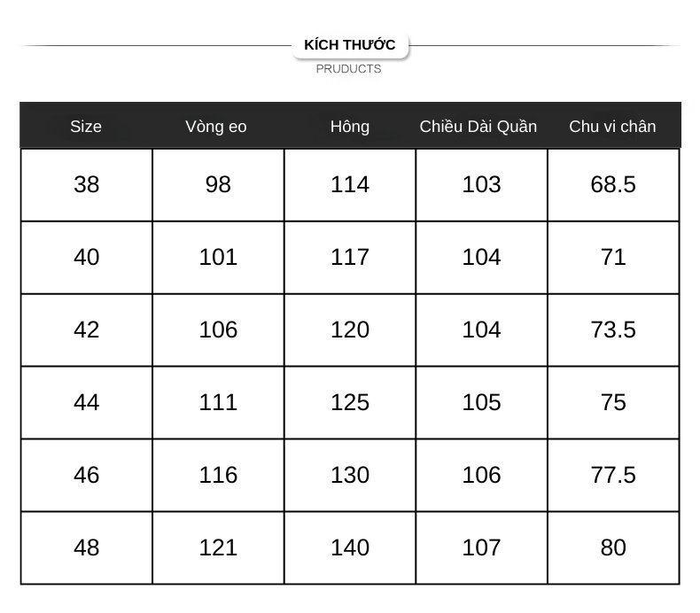Click the Hông column header

click(x=350, y=127)
